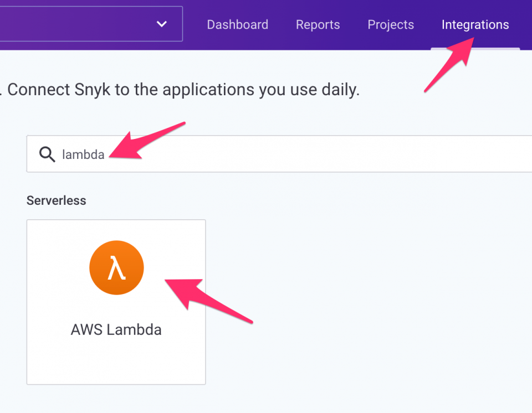This screenshot has height=413, width=532.
Task: Select the Serverless integration tile
Action: 116,302
